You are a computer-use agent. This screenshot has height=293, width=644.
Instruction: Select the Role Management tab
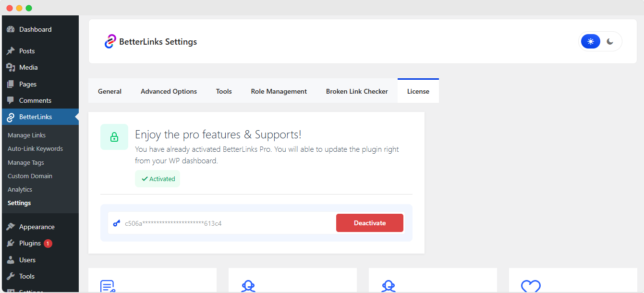tap(279, 91)
